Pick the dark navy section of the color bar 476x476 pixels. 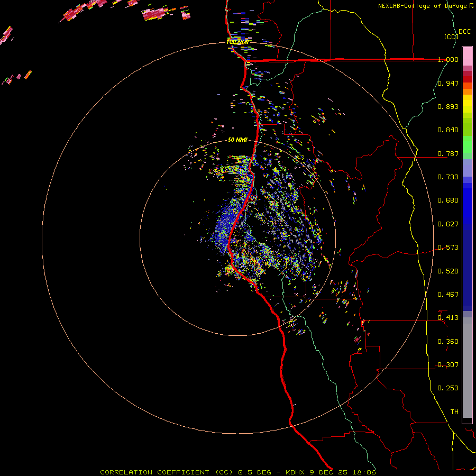[467, 270]
